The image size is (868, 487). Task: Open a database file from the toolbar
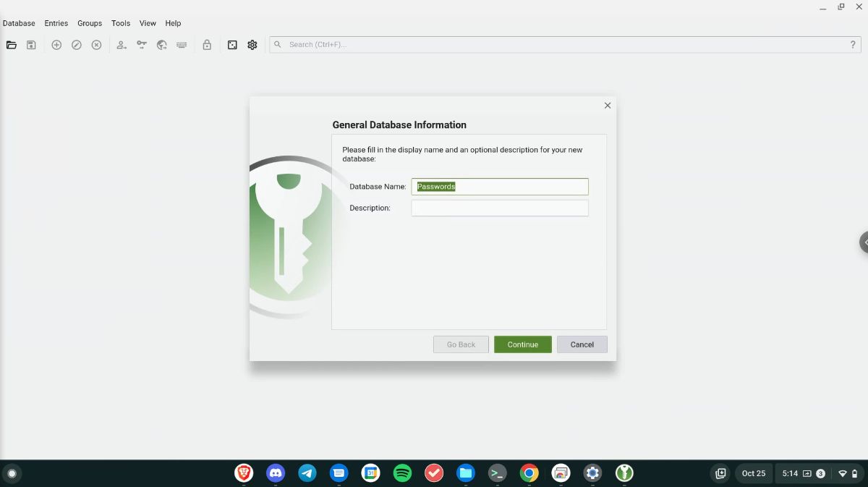pos(12,44)
